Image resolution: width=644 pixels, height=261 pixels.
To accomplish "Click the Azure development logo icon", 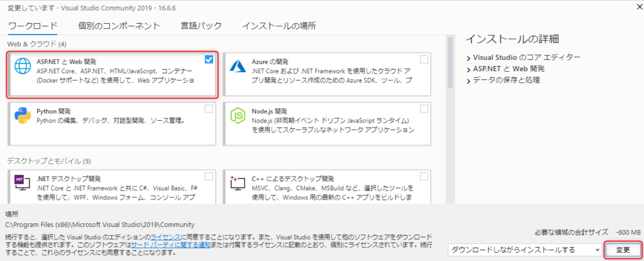I will point(238,66).
